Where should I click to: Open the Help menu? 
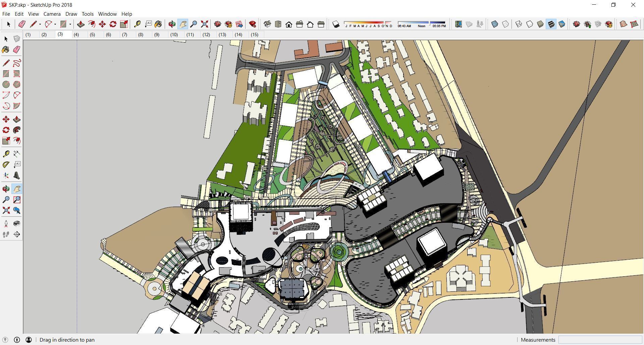pos(126,14)
